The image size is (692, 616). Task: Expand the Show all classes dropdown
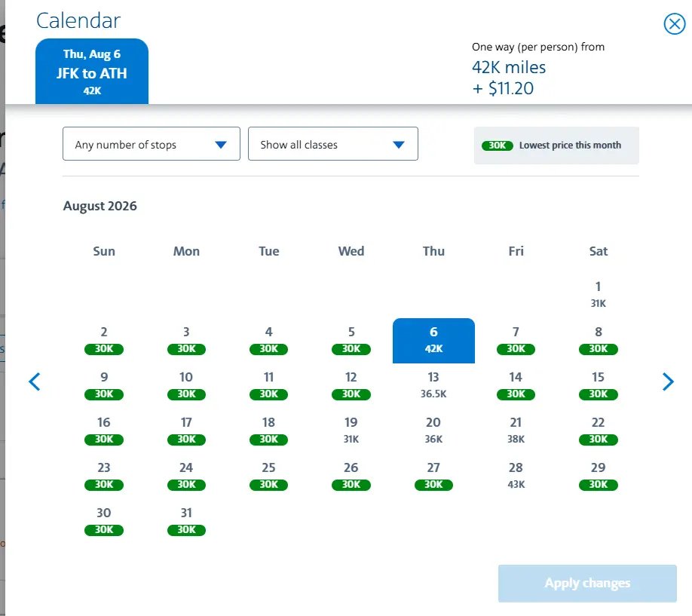tap(332, 144)
